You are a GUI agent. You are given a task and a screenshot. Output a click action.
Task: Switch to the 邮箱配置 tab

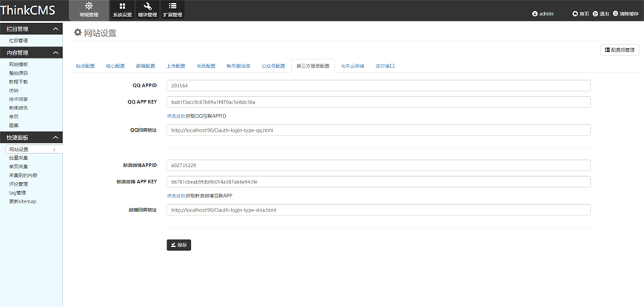click(145, 66)
